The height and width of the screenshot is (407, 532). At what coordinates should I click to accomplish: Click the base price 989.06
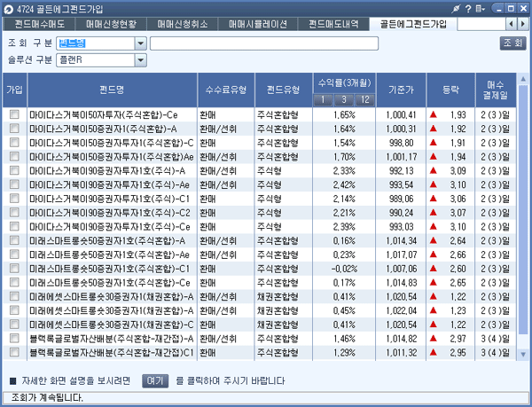pos(402,199)
